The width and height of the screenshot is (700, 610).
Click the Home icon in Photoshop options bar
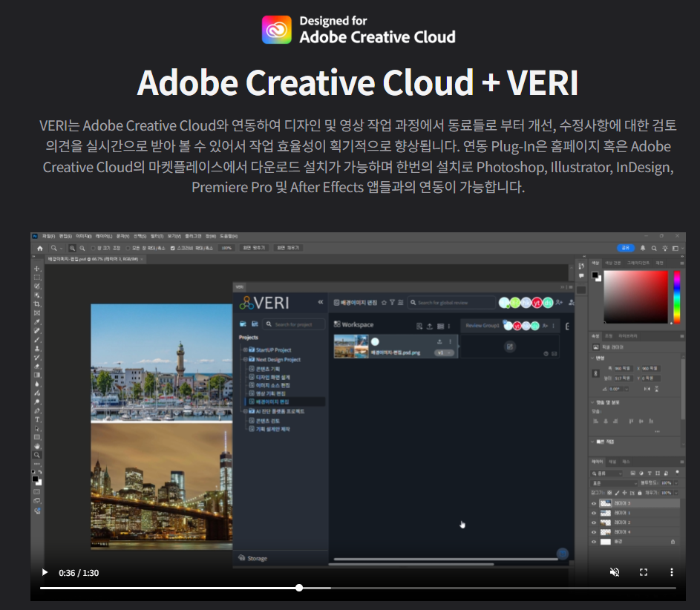point(40,248)
